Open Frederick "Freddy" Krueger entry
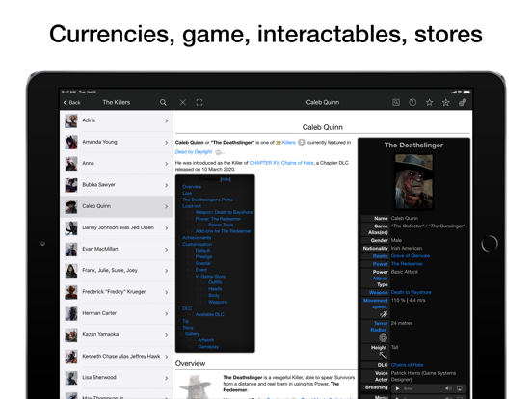532x399 pixels. point(117,292)
